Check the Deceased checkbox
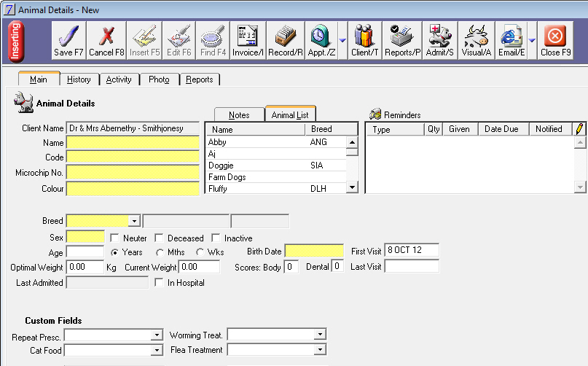Screen dimensions: 588x366 159,238
